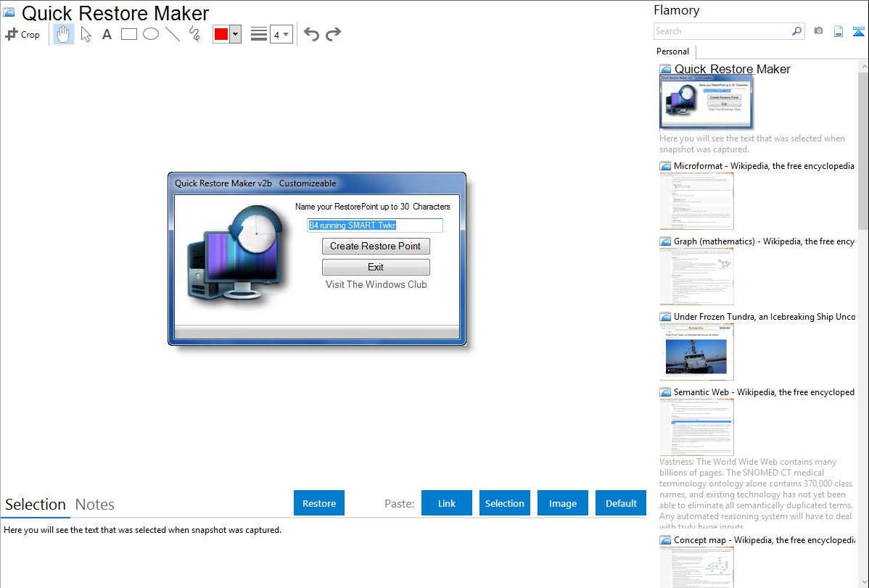Select the Crop tool
Image resolution: width=869 pixels, height=588 pixels.
pos(22,34)
